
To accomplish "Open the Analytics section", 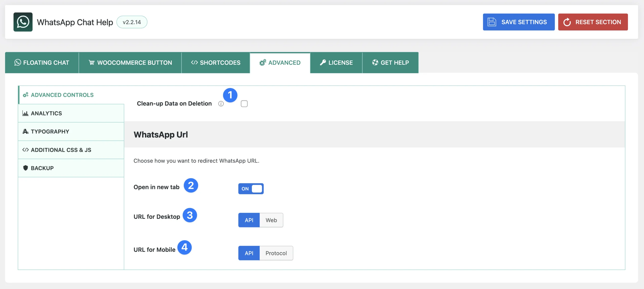I will click(x=71, y=113).
